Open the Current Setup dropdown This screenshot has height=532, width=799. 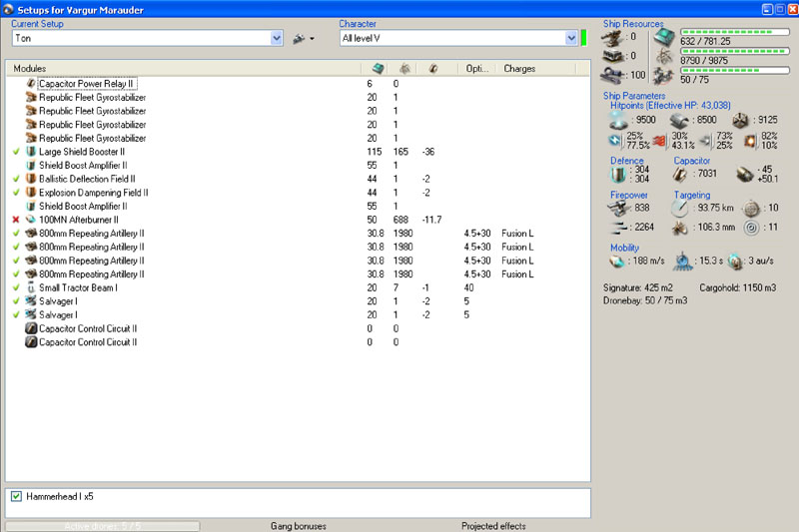point(277,38)
